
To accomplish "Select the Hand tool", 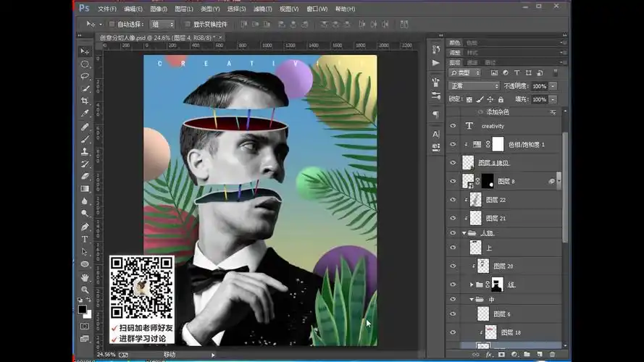I will [x=85, y=277].
